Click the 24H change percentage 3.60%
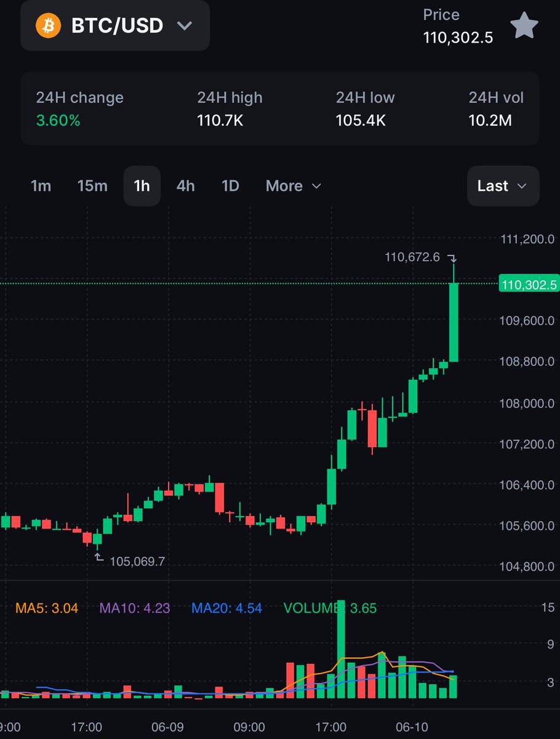Screen dimensions: 560x739 [x=57, y=120]
